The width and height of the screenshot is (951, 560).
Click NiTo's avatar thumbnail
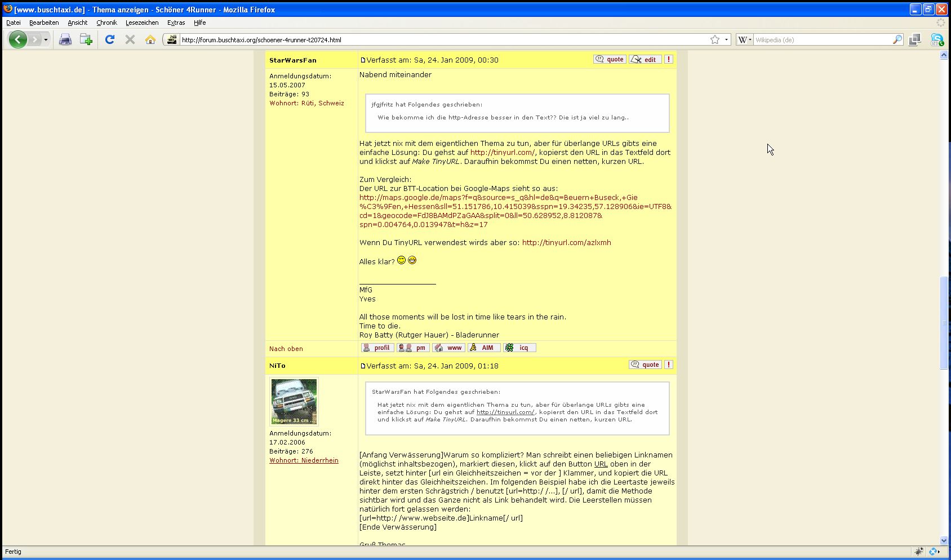point(294,401)
